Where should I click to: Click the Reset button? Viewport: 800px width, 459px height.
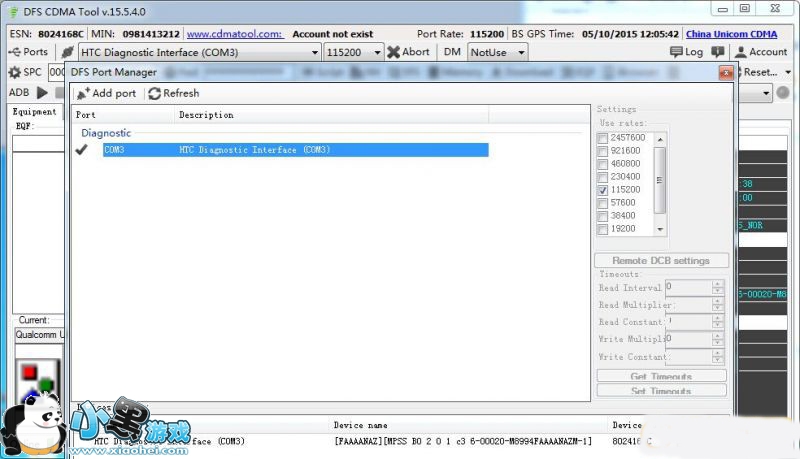point(760,72)
